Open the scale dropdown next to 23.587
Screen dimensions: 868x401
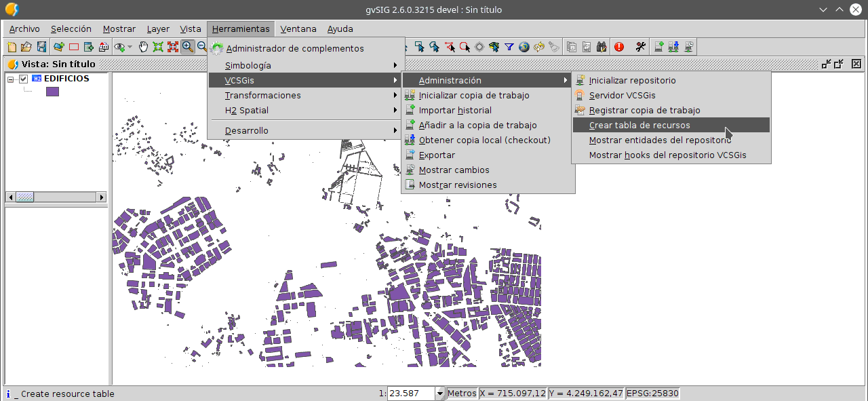[439, 394]
